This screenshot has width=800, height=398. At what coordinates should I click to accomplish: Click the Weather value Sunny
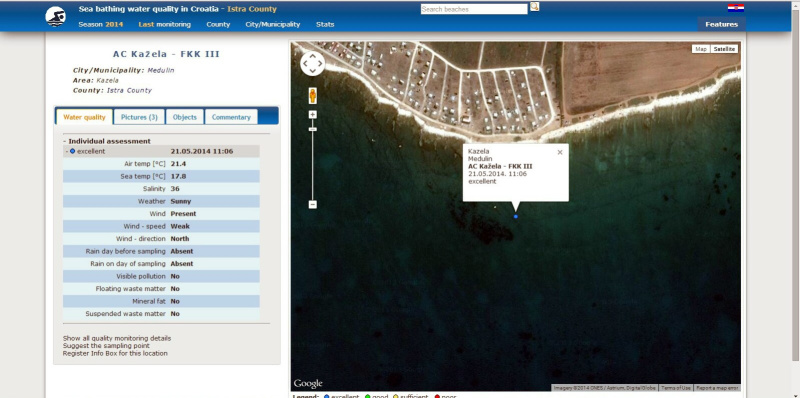[181, 202]
